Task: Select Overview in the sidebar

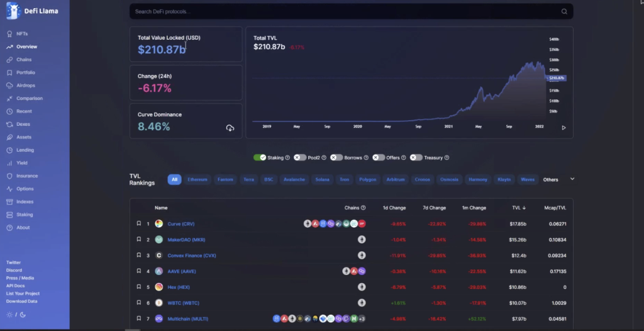Action: point(26,47)
